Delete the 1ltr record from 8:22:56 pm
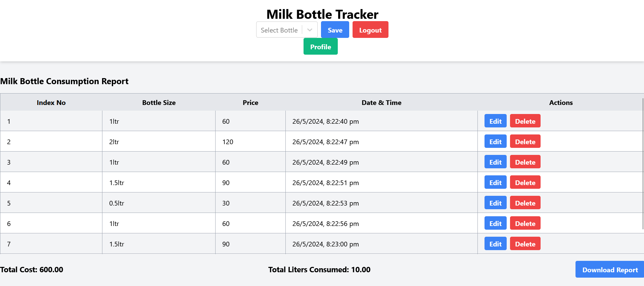Screen dimensions: 644x286 524,223
